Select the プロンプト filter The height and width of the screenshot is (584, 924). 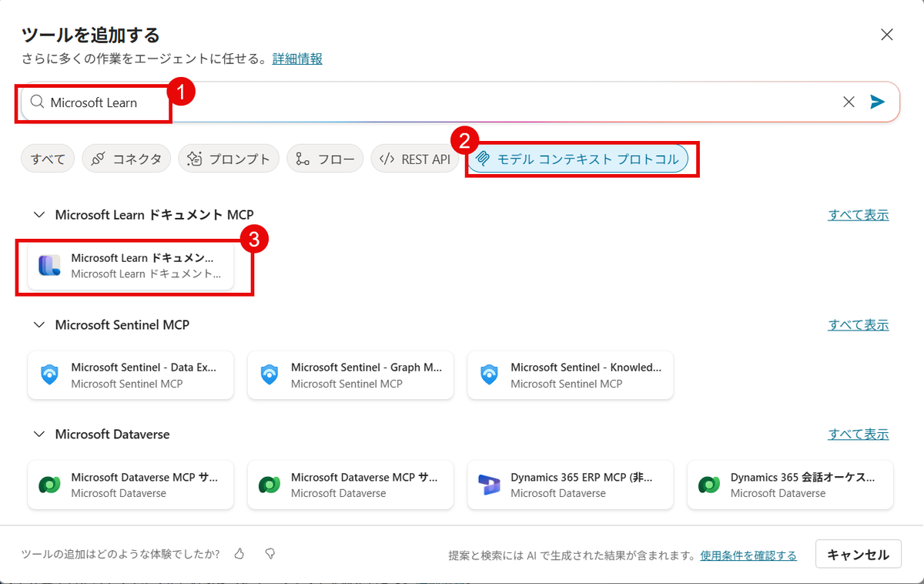229,159
